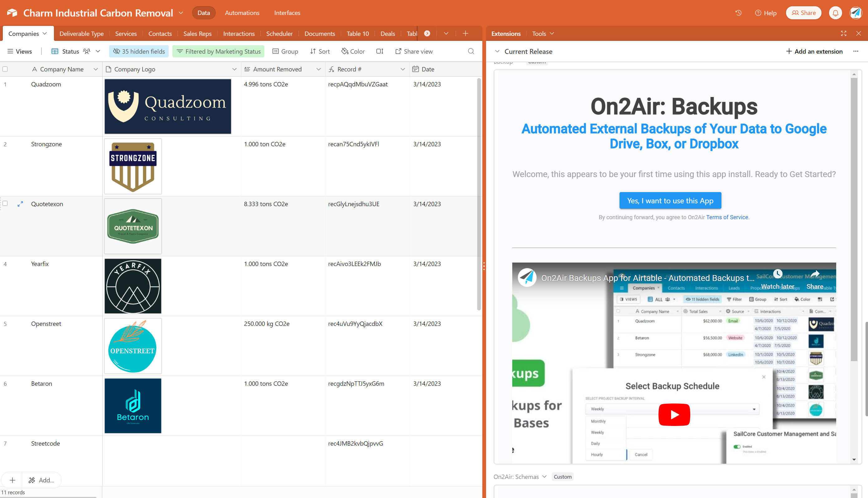
Task: Expand the Quotetexon record
Action: coord(20,204)
